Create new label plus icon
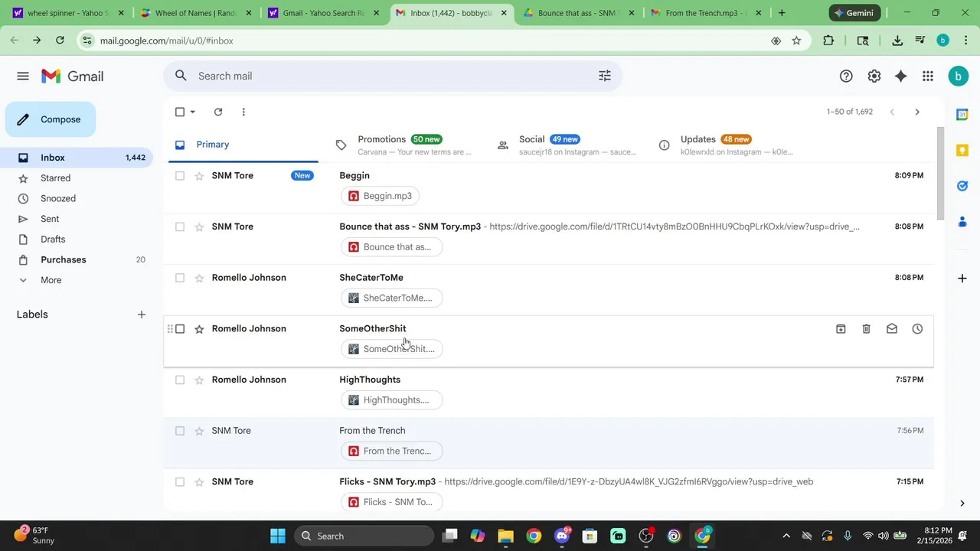Image resolution: width=980 pixels, height=551 pixels. 142,315
